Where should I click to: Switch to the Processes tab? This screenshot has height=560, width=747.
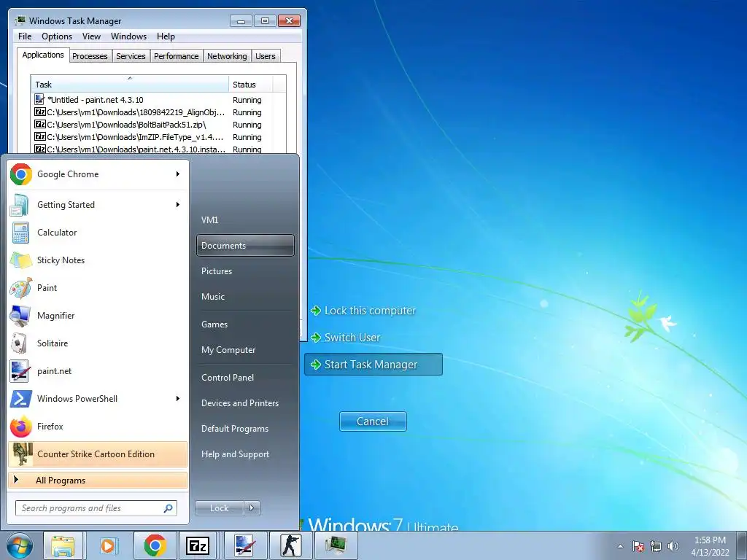pos(90,56)
